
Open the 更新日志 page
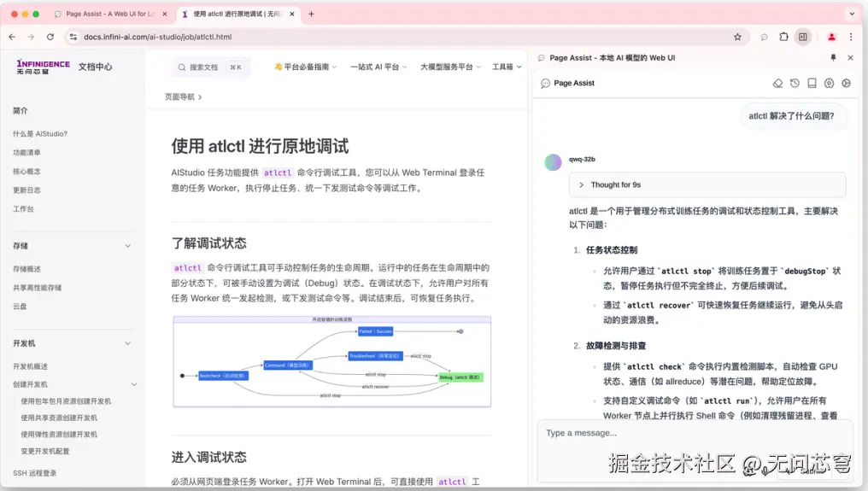26,190
